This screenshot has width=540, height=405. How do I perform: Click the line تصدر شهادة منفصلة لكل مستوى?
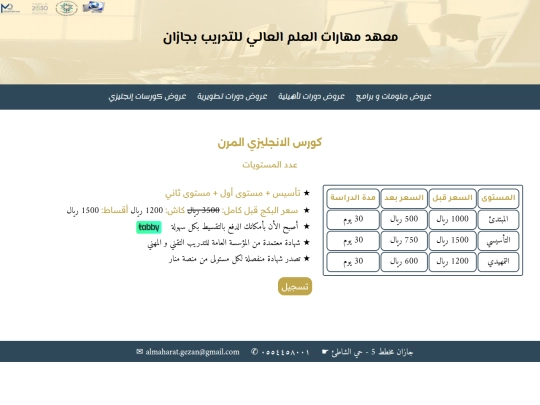(235, 259)
